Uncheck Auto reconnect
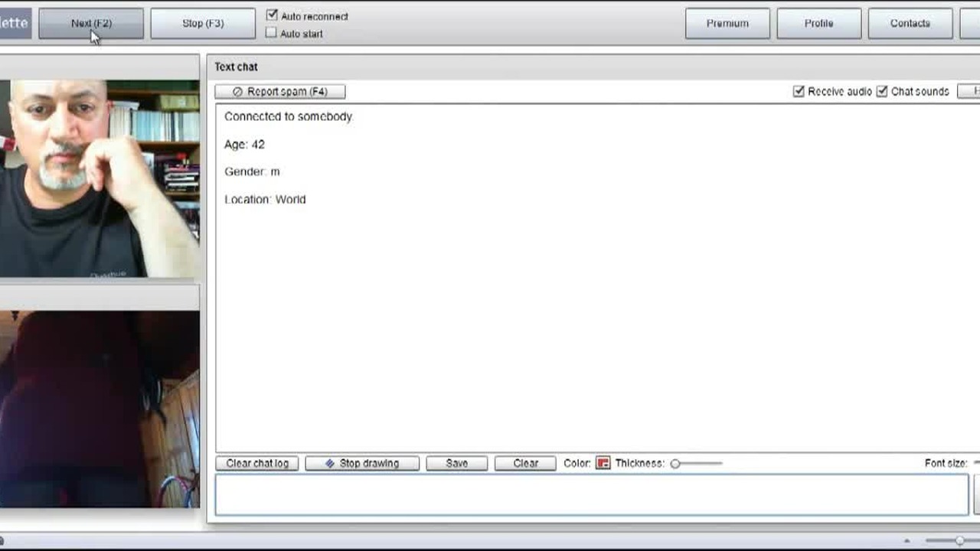Image resolution: width=980 pixels, height=551 pixels. [x=272, y=15]
